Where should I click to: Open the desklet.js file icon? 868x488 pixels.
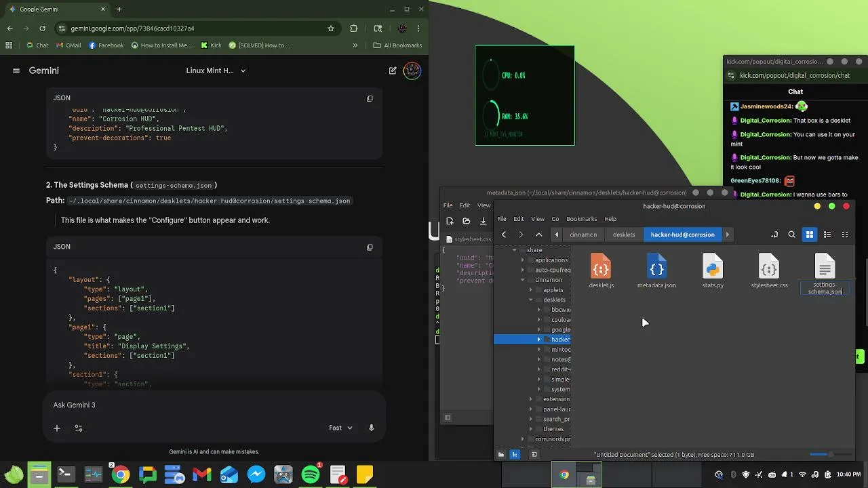point(601,265)
